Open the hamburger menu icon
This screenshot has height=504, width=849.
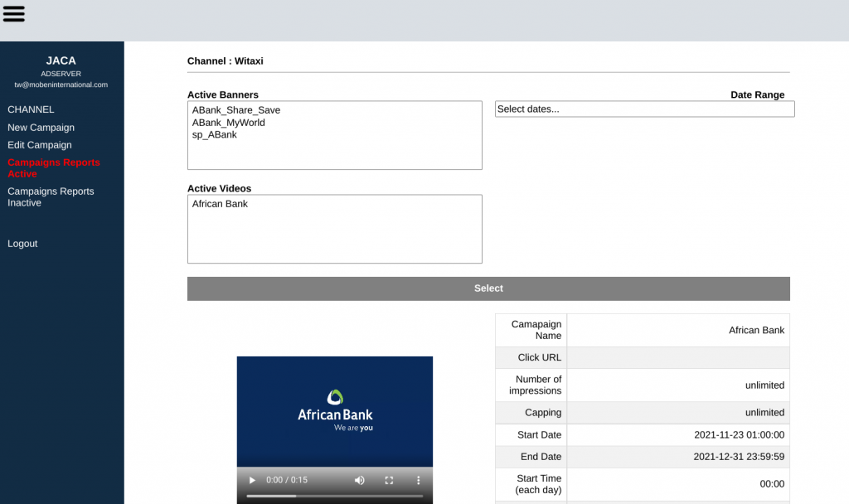pyautogui.click(x=14, y=13)
